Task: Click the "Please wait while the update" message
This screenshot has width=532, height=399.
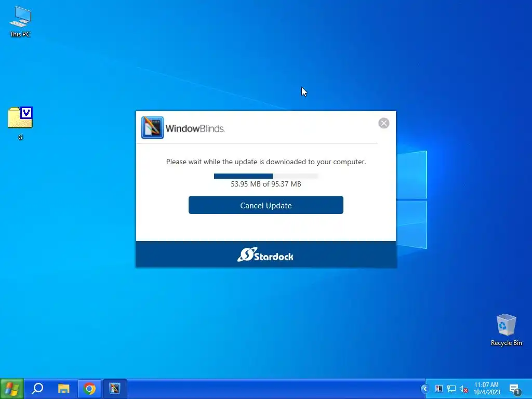Action: pos(265,162)
